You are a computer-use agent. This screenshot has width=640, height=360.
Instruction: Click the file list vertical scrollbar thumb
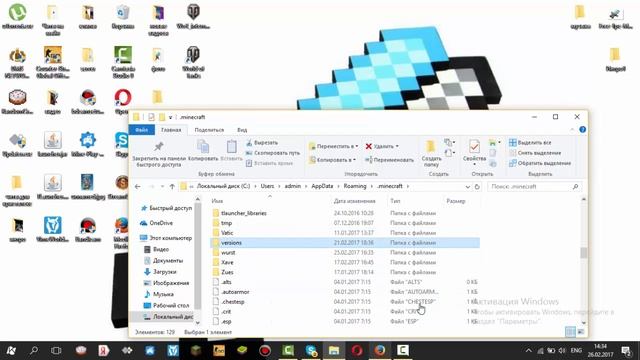[x=584, y=252]
